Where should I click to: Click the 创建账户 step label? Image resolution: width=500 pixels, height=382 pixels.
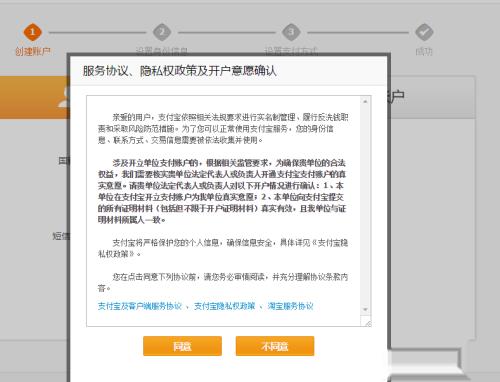33,51
